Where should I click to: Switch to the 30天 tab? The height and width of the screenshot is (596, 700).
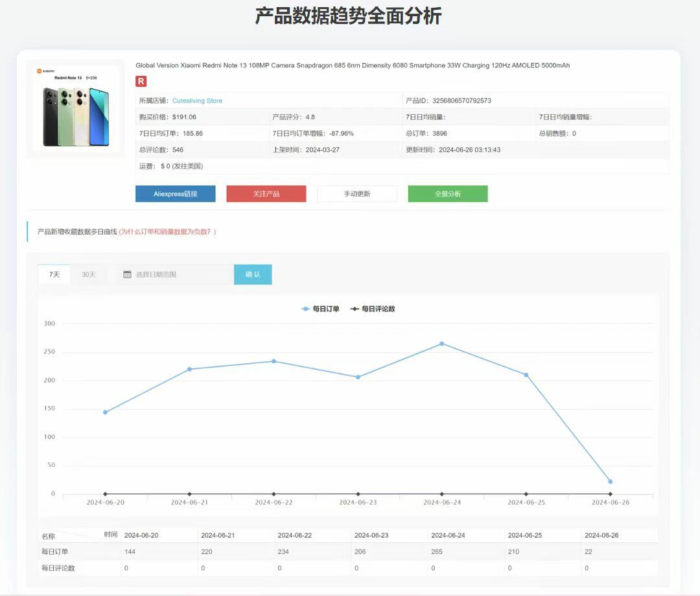(88, 274)
